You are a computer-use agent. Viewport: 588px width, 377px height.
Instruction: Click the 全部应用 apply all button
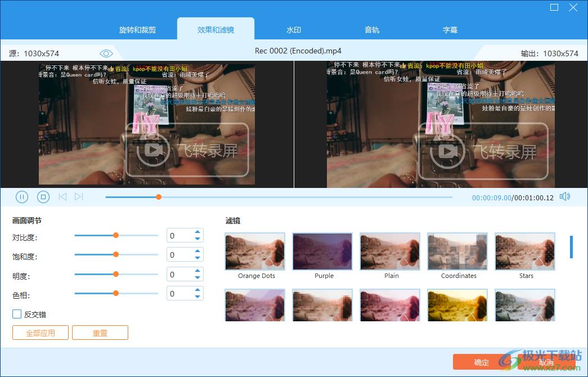pyautogui.click(x=40, y=333)
